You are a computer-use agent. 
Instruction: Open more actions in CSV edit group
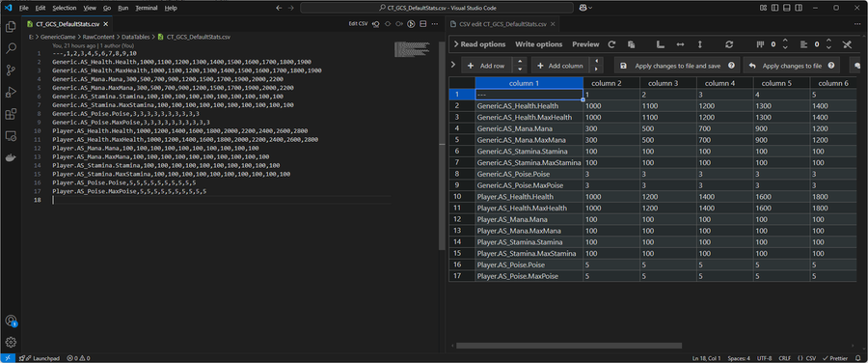[857, 24]
